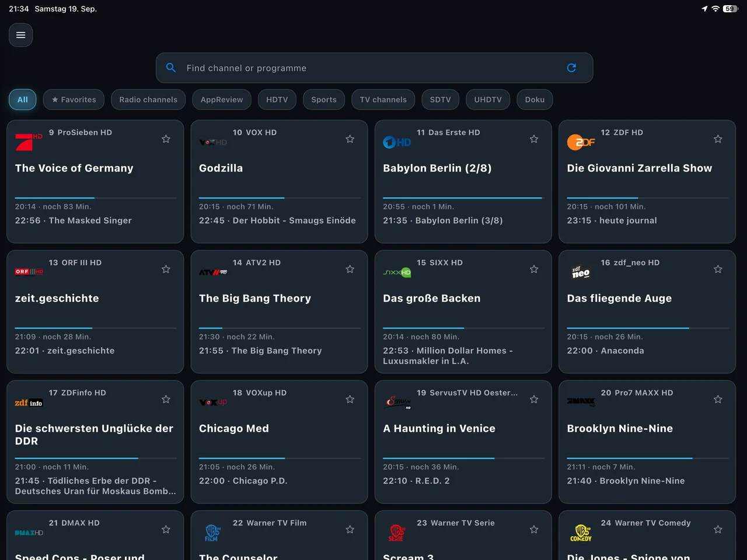Filter by Sports channels

click(324, 100)
